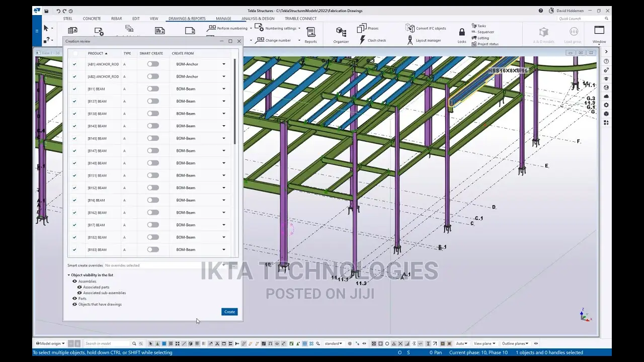Open the user profile icon

click(x=551, y=11)
